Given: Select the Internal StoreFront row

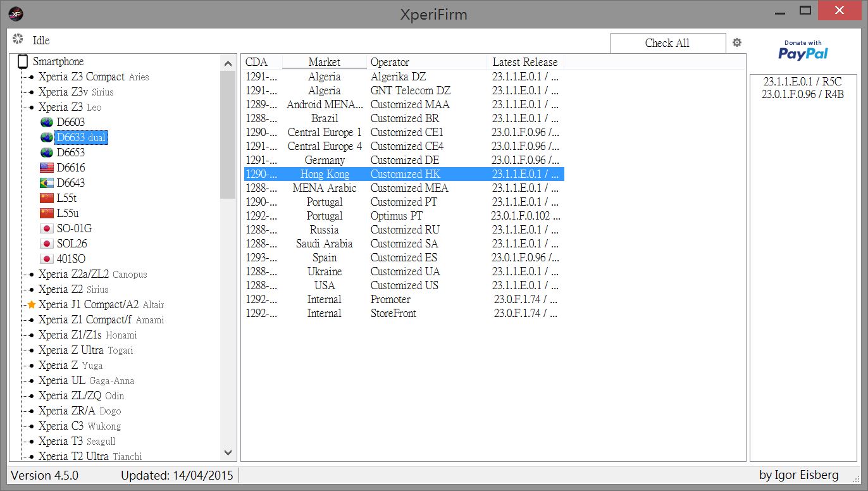Looking at the screenshot, I should [x=404, y=313].
